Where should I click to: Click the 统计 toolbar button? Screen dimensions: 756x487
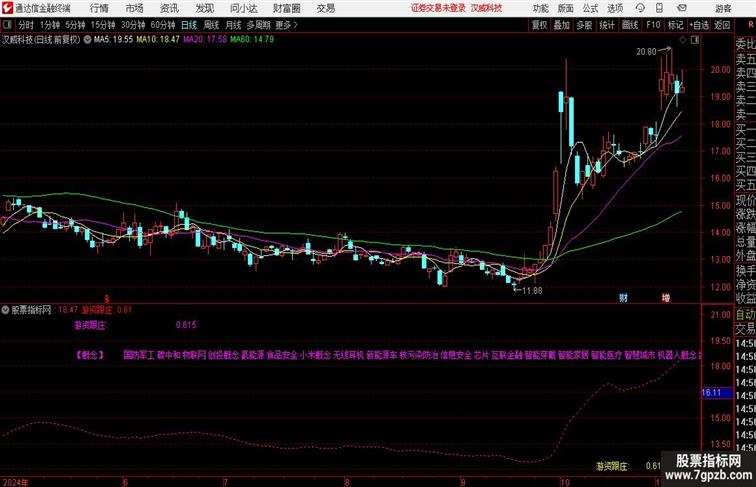tap(607, 25)
